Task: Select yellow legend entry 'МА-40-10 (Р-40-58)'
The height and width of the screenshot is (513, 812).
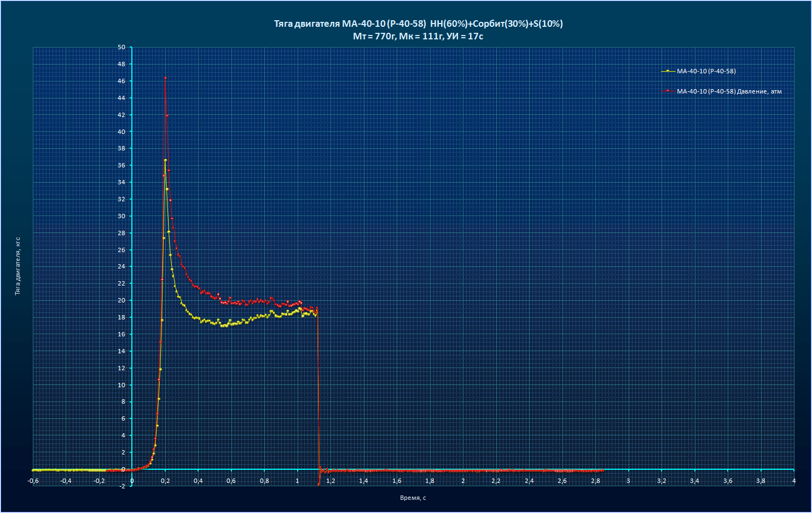Action: tap(706, 71)
